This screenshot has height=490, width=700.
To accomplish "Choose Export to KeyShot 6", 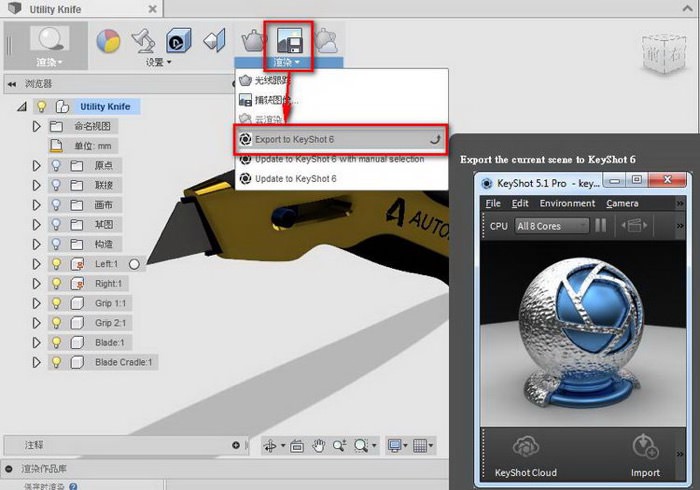I will [x=341, y=139].
